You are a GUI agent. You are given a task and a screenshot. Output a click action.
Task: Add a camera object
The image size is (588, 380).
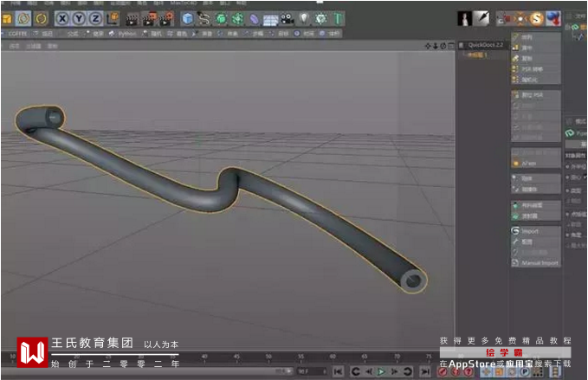288,19
